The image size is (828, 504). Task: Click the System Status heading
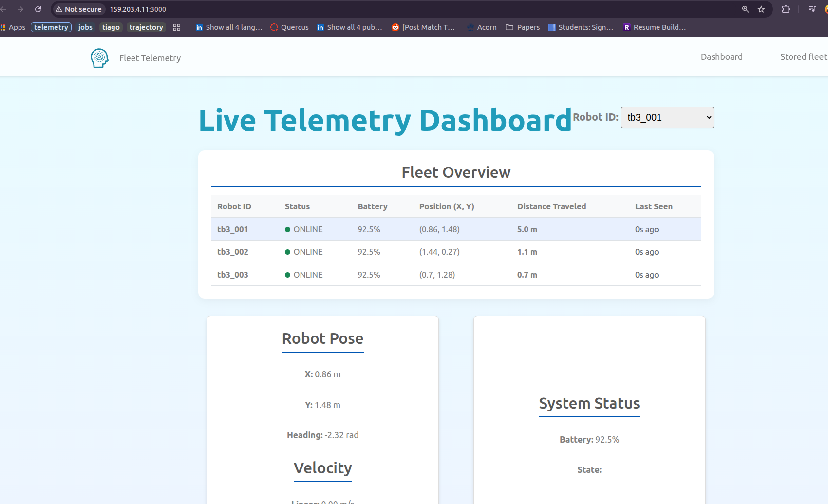click(x=589, y=404)
